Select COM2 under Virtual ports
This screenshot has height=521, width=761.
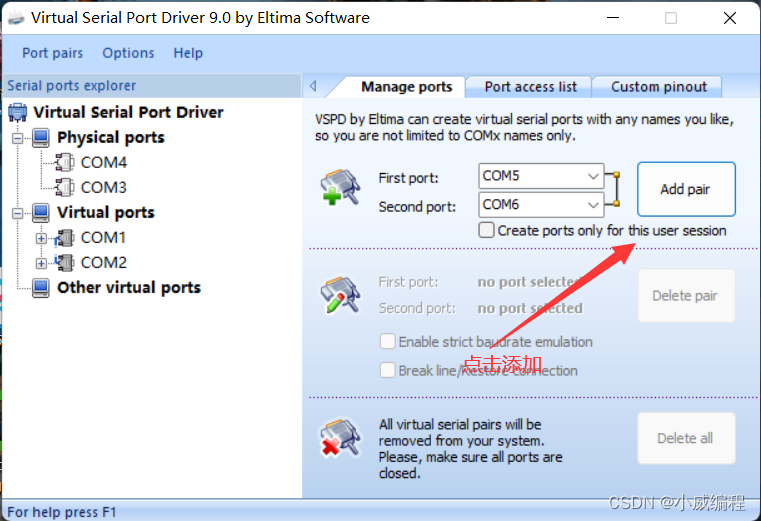pyautogui.click(x=104, y=263)
